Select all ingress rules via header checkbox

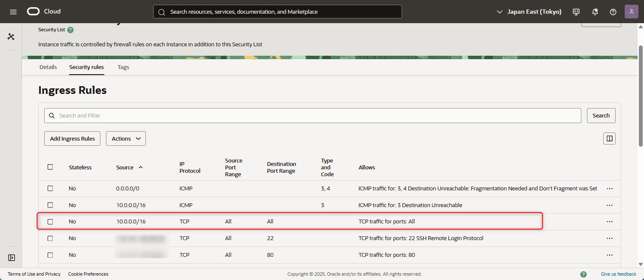[x=50, y=167]
